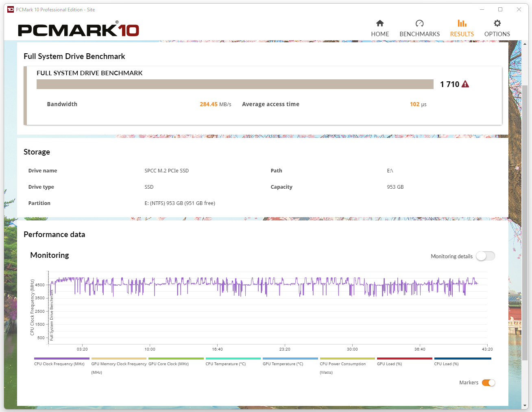Click the PCMark 10 title bar app icon
The height and width of the screenshot is (412, 532).
click(11, 9)
